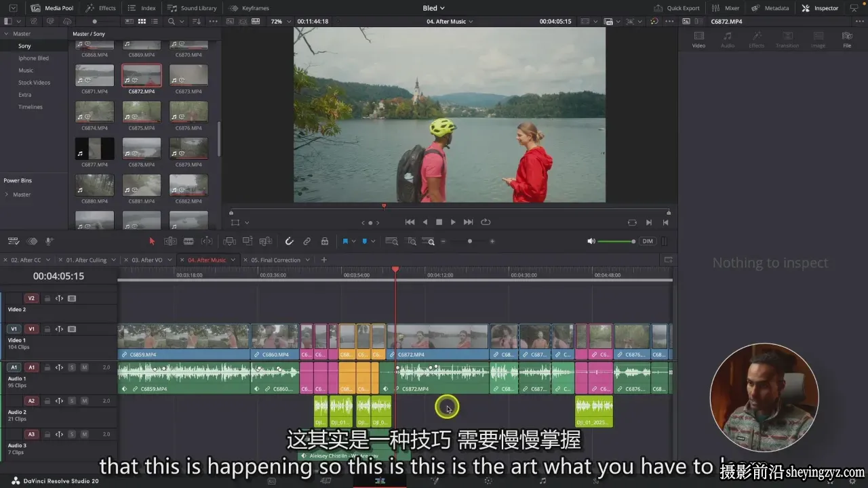Click the timeline zoom slider handle

tap(470, 241)
